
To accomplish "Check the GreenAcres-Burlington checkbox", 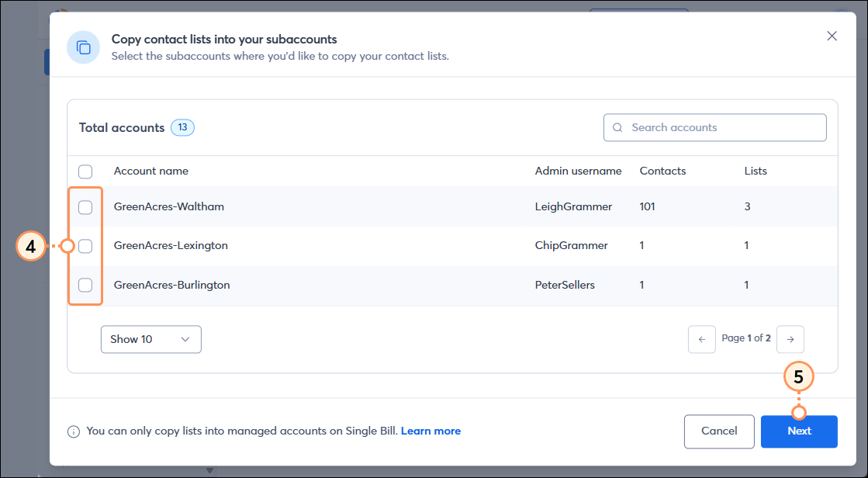I will (85, 285).
